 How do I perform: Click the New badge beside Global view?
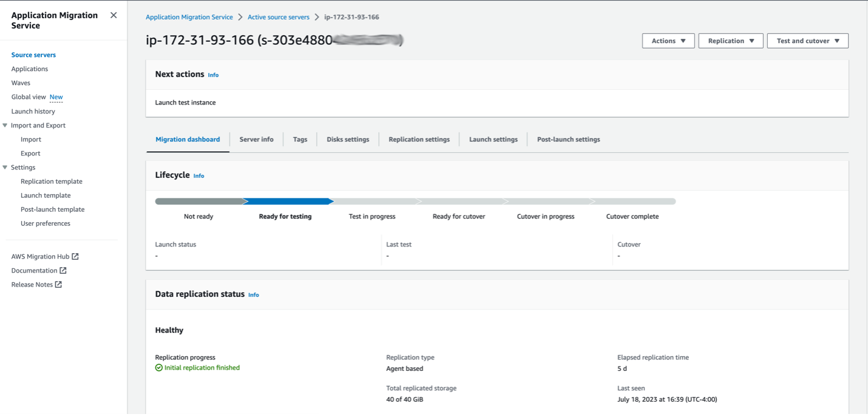[x=56, y=97]
